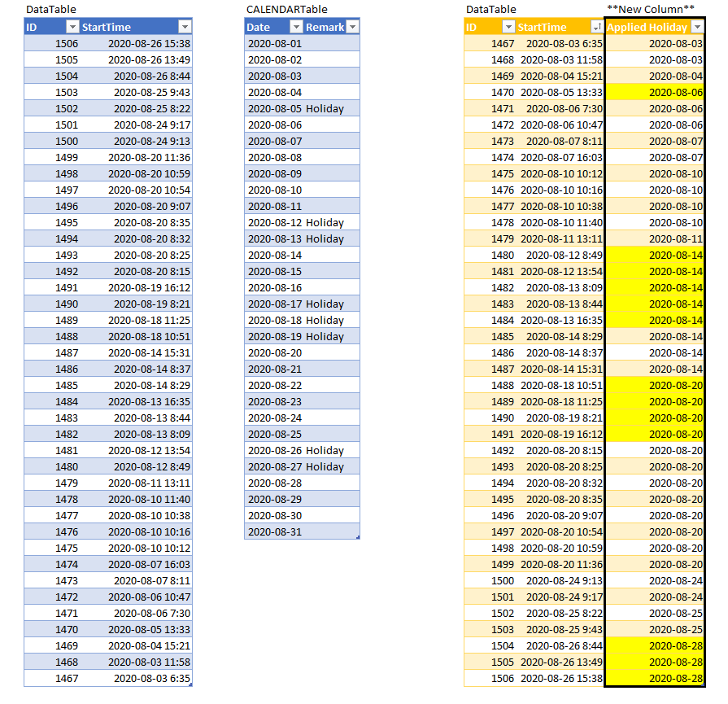Select cell ID 1487 in left DataTable
This screenshot has height=704, width=728.
pos(52,352)
